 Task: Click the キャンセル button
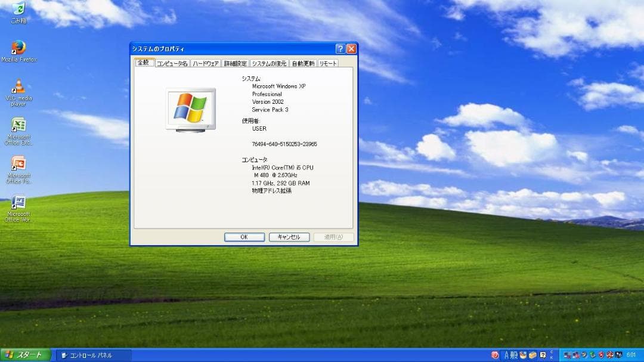coord(289,237)
